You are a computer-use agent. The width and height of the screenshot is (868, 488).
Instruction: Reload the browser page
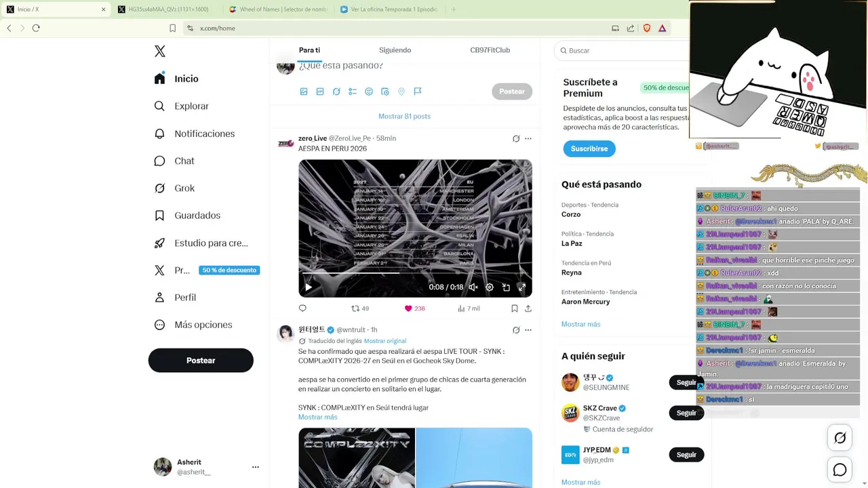(36, 28)
